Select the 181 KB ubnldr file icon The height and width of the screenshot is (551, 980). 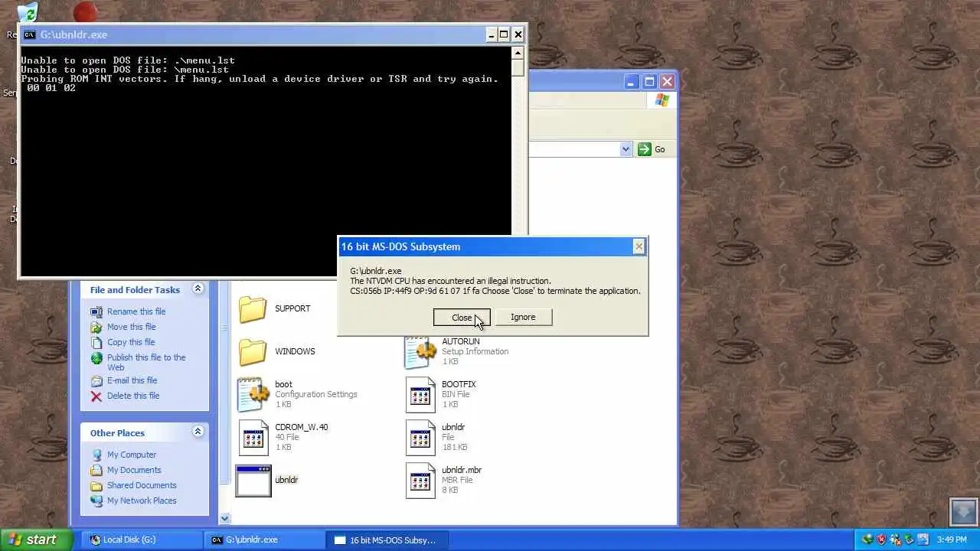420,437
